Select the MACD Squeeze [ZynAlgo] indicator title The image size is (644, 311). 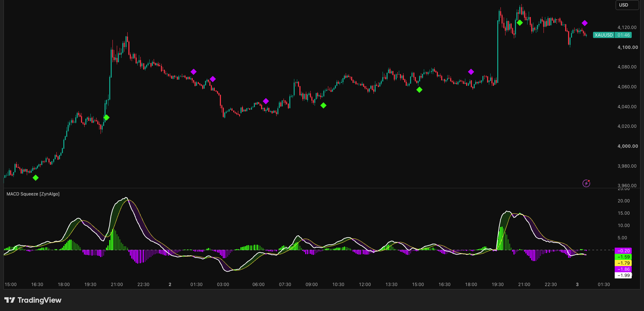point(33,194)
